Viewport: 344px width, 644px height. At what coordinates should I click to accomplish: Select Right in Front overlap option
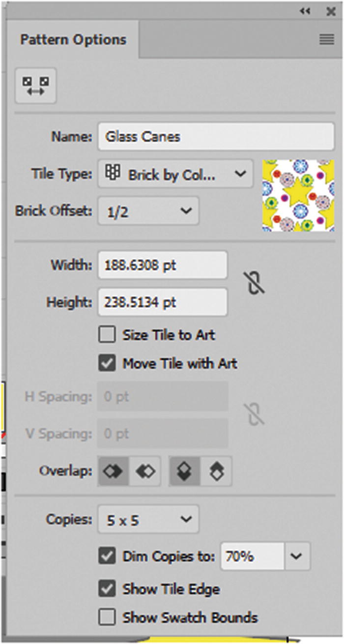145,471
